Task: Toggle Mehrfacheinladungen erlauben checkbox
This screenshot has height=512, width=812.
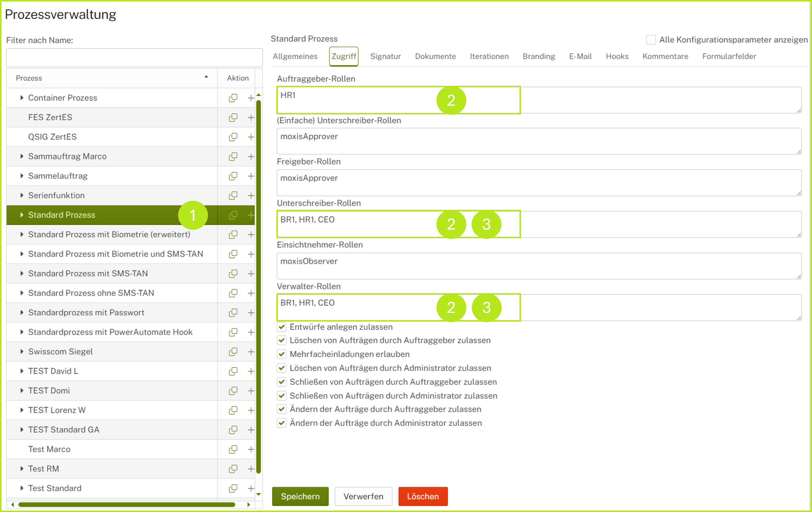Action: coord(282,354)
